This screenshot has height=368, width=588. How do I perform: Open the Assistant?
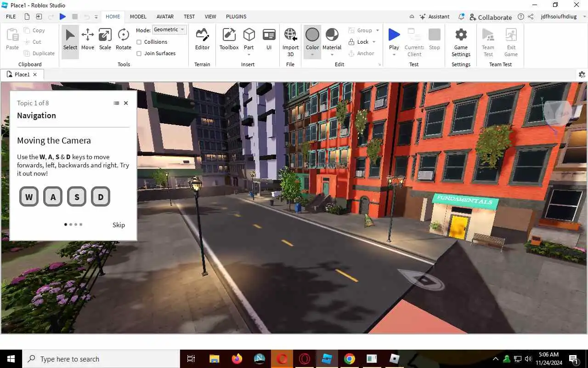[x=434, y=17]
